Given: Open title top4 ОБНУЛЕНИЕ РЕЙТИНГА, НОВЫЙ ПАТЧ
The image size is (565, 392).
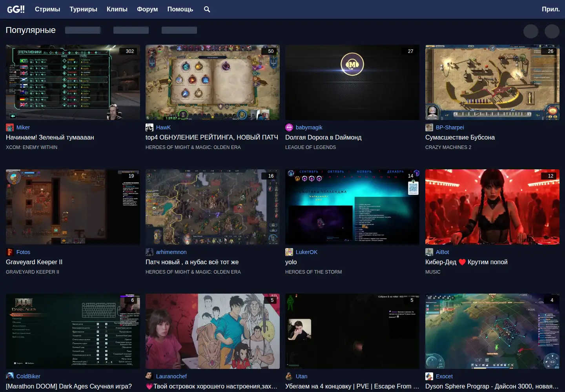Looking at the screenshot, I should point(212,137).
